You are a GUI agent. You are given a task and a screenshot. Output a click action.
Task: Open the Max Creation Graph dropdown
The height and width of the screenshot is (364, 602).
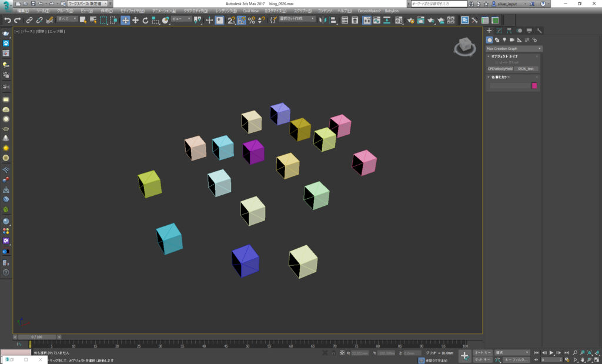point(514,48)
